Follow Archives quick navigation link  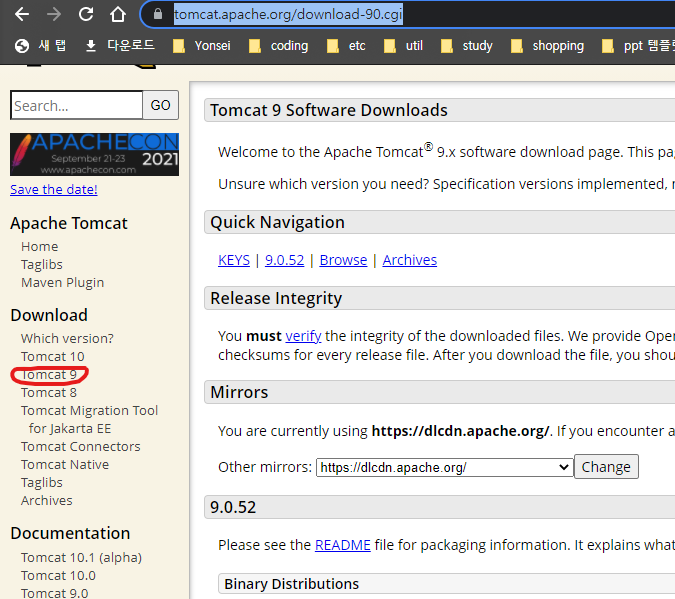(x=410, y=260)
